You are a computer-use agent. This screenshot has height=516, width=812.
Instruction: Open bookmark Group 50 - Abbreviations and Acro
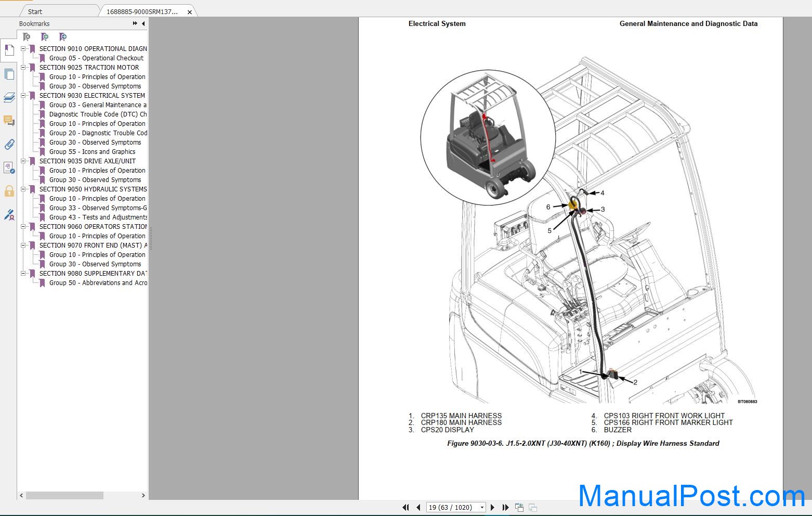[x=98, y=283]
